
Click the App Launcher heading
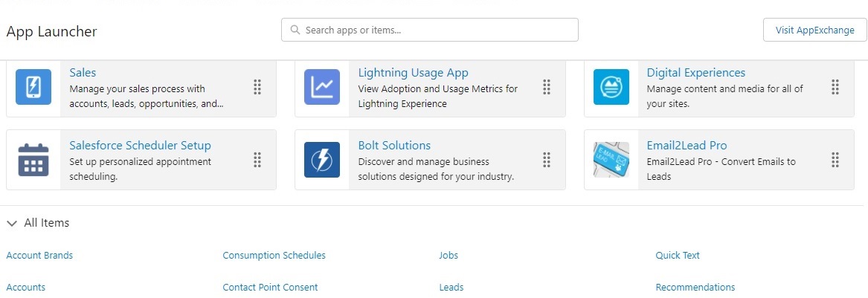[x=51, y=31]
